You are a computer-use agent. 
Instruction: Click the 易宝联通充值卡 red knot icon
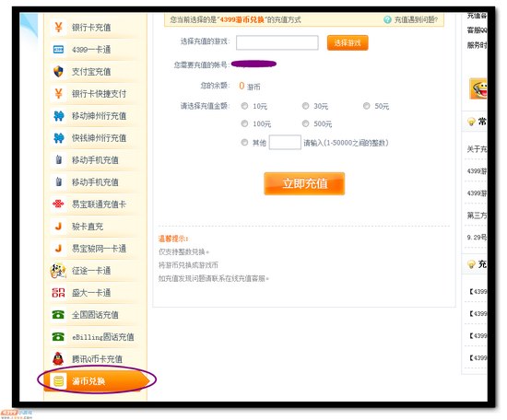(58, 204)
